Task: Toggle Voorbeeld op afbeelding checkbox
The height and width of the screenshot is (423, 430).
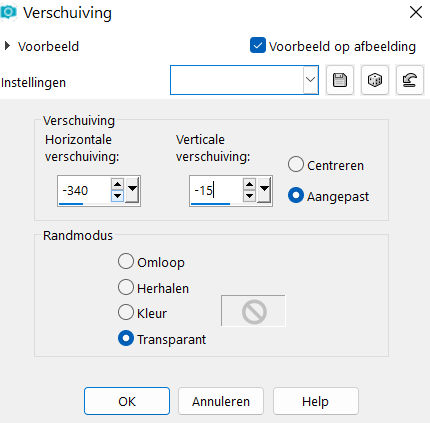Action: tap(258, 45)
